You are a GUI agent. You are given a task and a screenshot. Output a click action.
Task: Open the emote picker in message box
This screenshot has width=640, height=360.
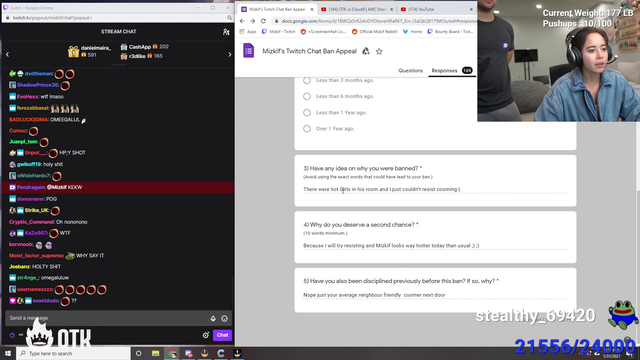pos(224,318)
